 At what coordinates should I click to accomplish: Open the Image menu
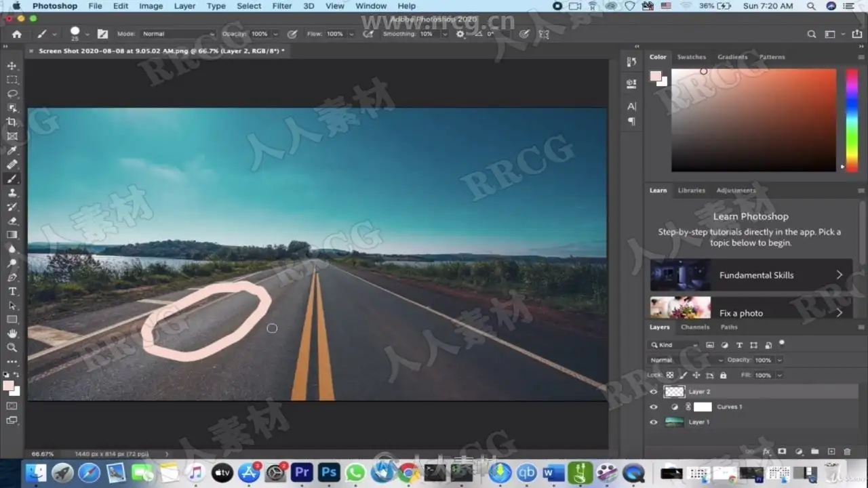pyautogui.click(x=151, y=6)
